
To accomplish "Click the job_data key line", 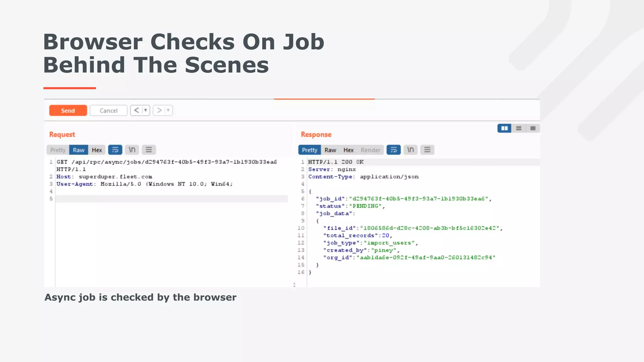I will coord(336,213).
